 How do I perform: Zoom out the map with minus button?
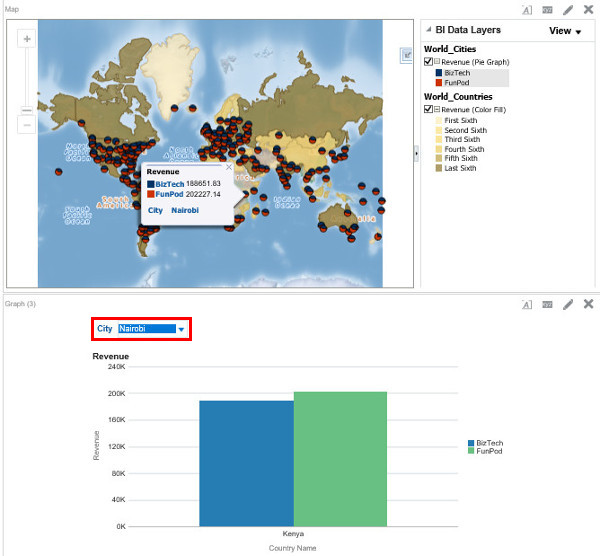click(27, 125)
